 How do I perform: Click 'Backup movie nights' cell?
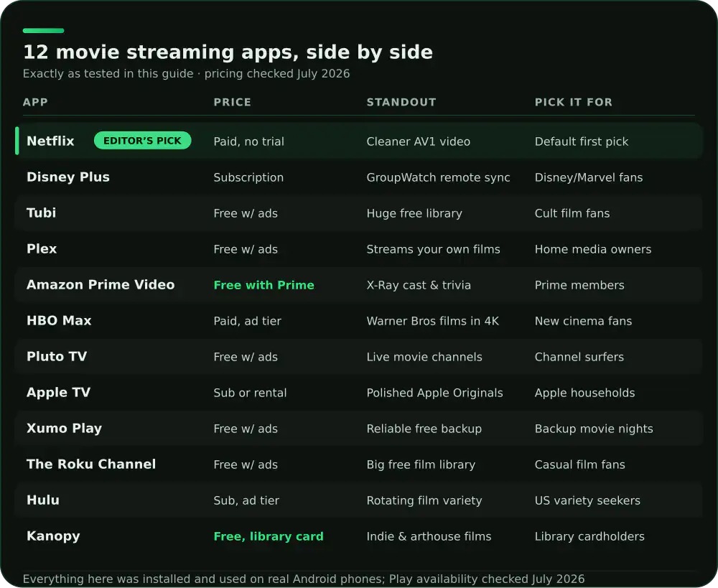[594, 429]
